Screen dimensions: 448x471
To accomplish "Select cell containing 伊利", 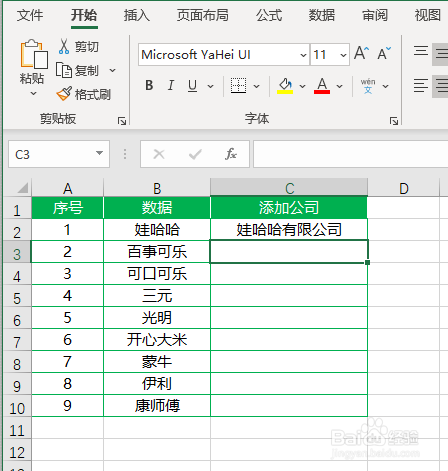I will coord(157,384).
